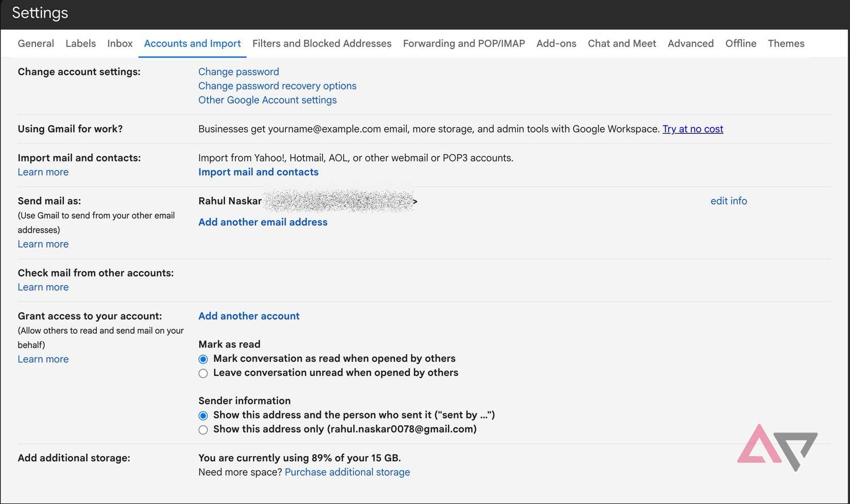Click the 'Using Gmail for work?' label

[70, 129]
